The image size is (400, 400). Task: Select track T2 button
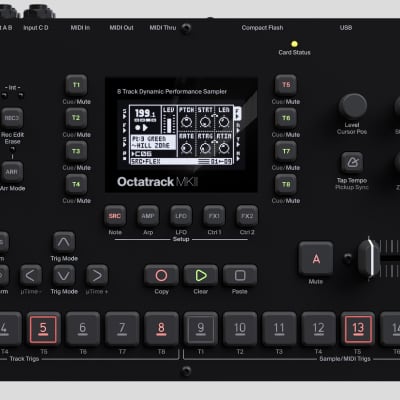click(76, 118)
